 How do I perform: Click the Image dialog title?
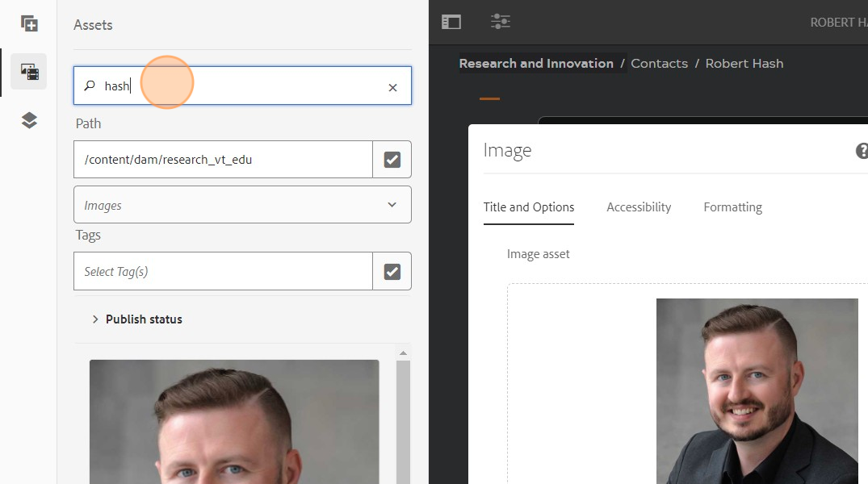507,151
